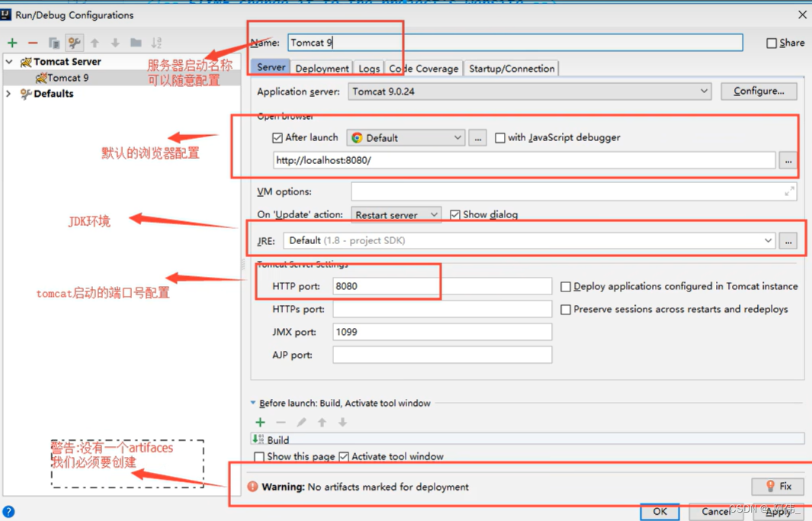The width and height of the screenshot is (812, 521).
Task: Browse JRE path ellipsis button
Action: (788, 241)
